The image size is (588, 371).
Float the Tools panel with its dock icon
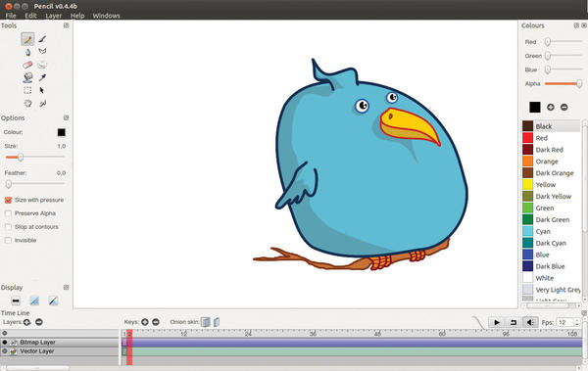click(x=66, y=25)
